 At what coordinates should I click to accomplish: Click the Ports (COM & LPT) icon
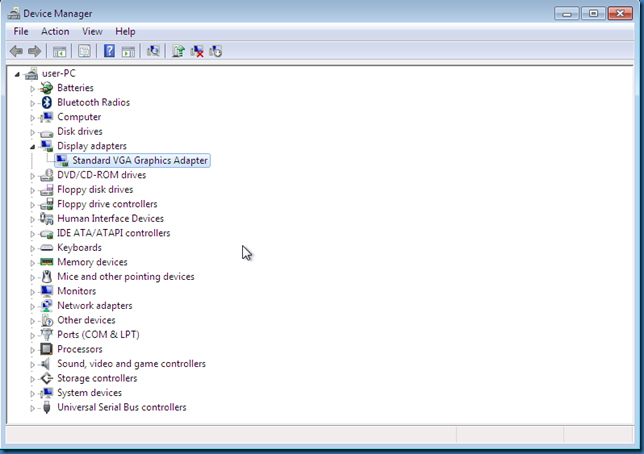point(46,335)
